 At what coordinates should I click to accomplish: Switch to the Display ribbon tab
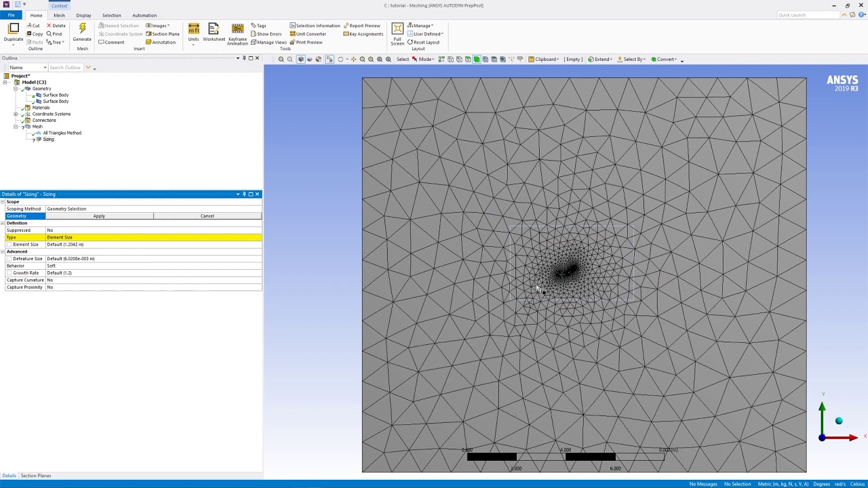83,15
